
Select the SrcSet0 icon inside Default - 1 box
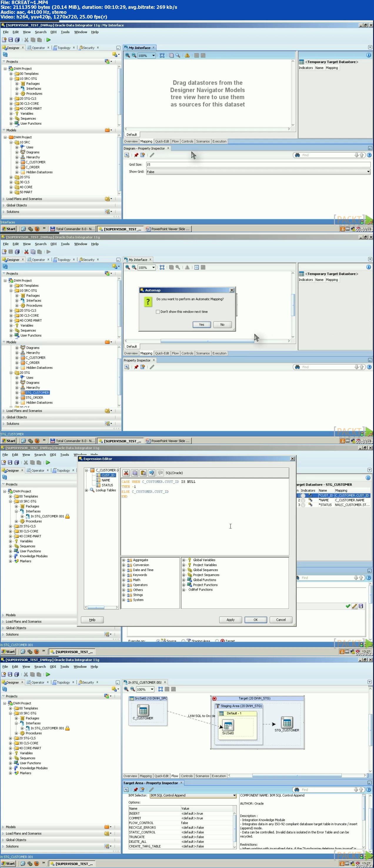(228, 725)
